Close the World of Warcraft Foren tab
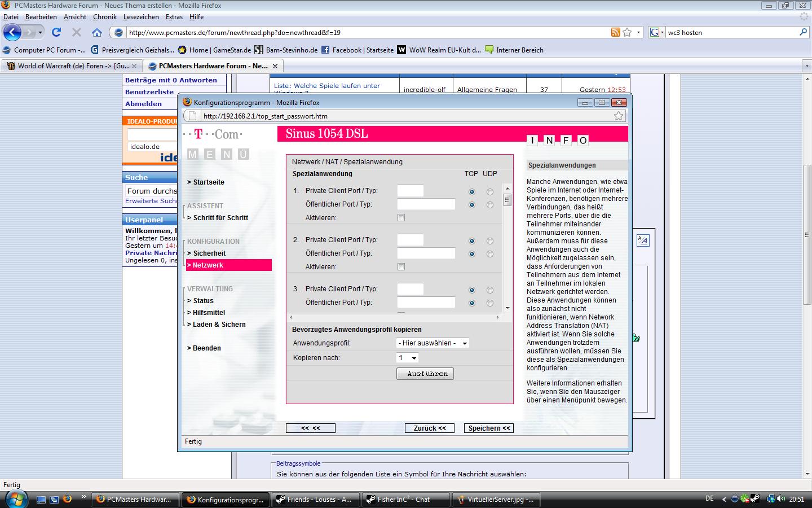Screen dimensions: 812x508 [x=134, y=66]
